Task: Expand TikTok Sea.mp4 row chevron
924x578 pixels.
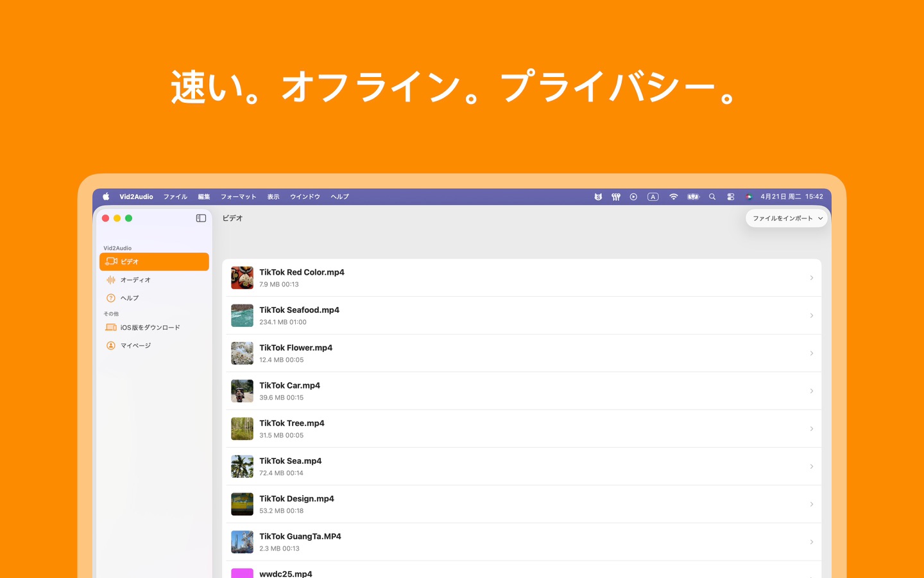Action: (812, 467)
